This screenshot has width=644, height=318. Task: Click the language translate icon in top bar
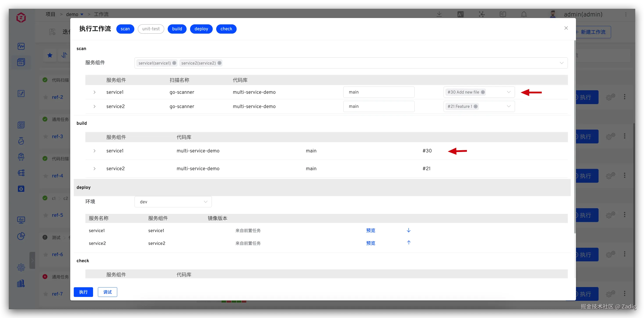coord(460,14)
